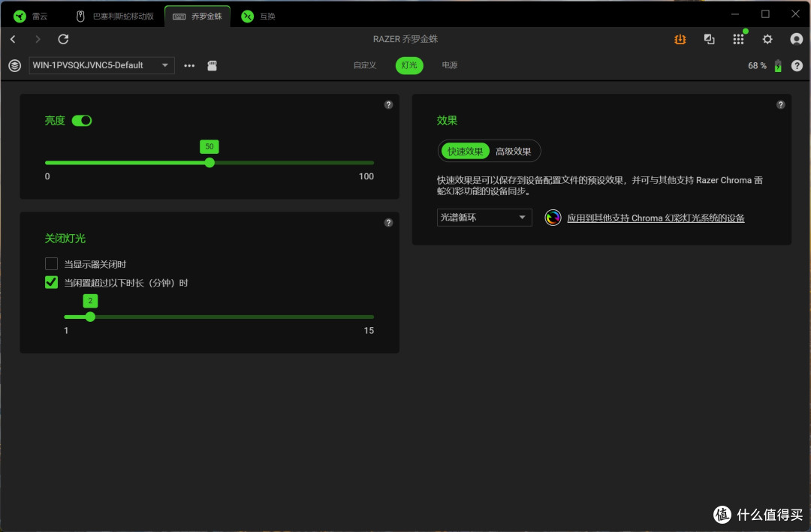Check 当显示器关闭时 checkbox
The image size is (811, 532).
(x=51, y=263)
